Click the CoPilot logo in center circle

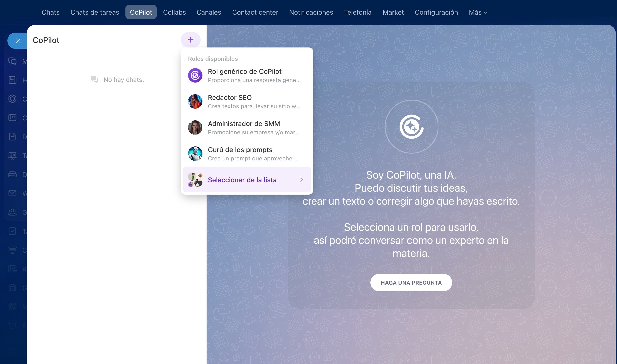[411, 127]
